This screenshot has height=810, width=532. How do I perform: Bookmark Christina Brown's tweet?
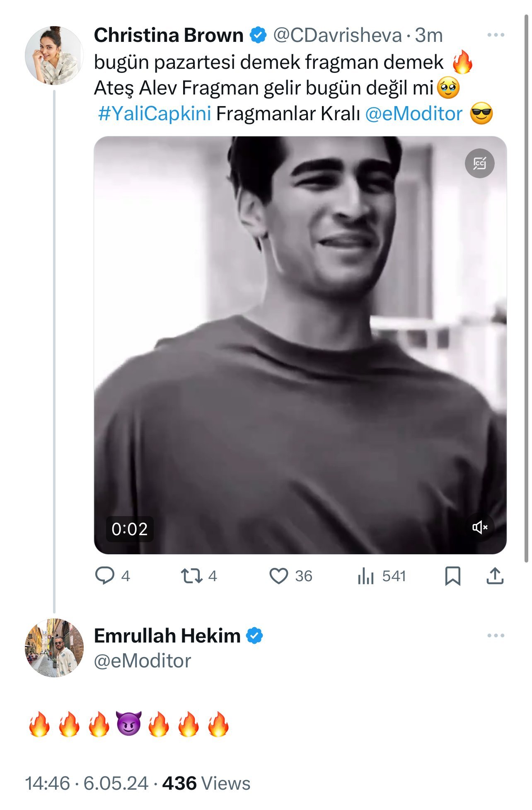pos(452,576)
